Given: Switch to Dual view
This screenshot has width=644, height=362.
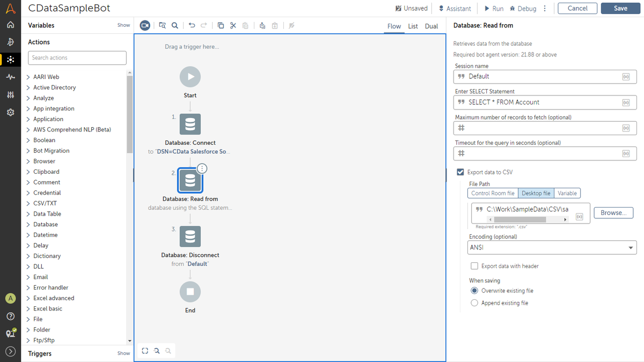Looking at the screenshot, I should (x=431, y=26).
